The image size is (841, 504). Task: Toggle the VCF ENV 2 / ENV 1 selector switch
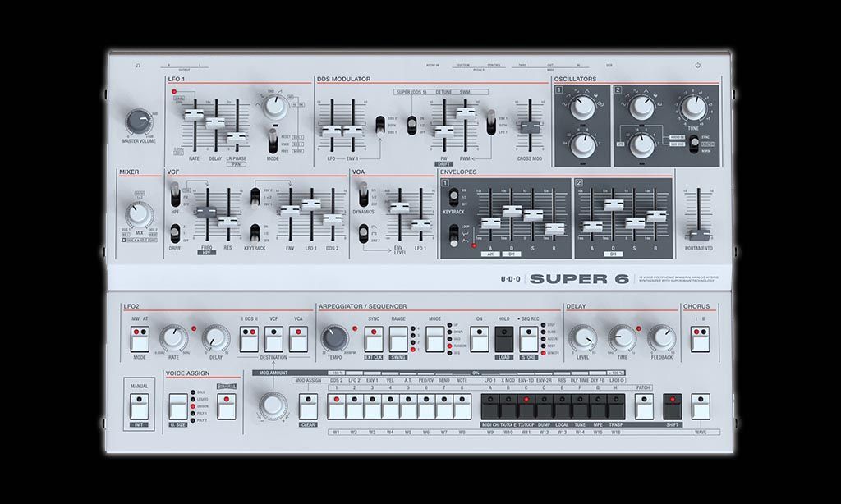point(255,197)
